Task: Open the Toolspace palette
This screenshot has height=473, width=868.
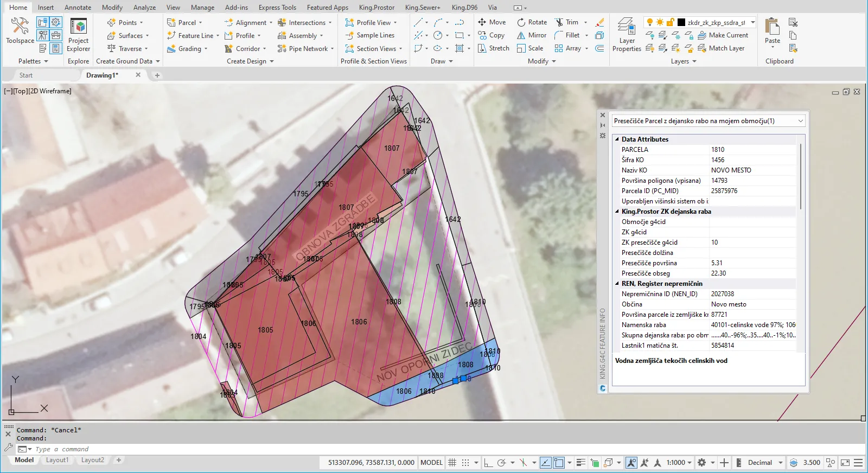Action: (20, 30)
